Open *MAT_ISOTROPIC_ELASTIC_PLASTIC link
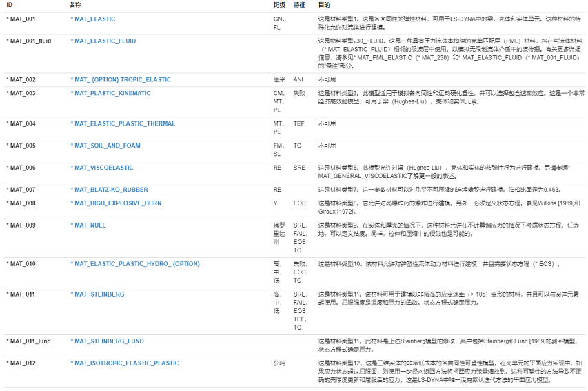Viewport: 588px width, 391px height. [x=125, y=363]
